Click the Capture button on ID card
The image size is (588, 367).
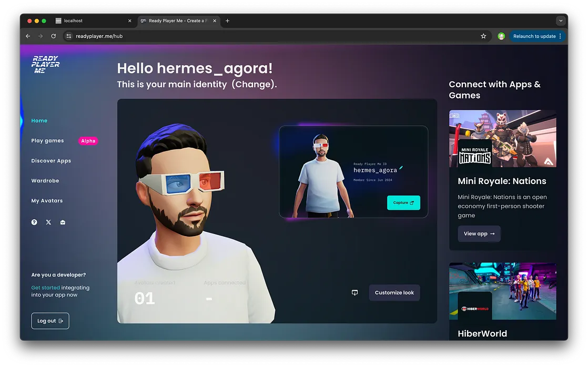pyautogui.click(x=403, y=202)
